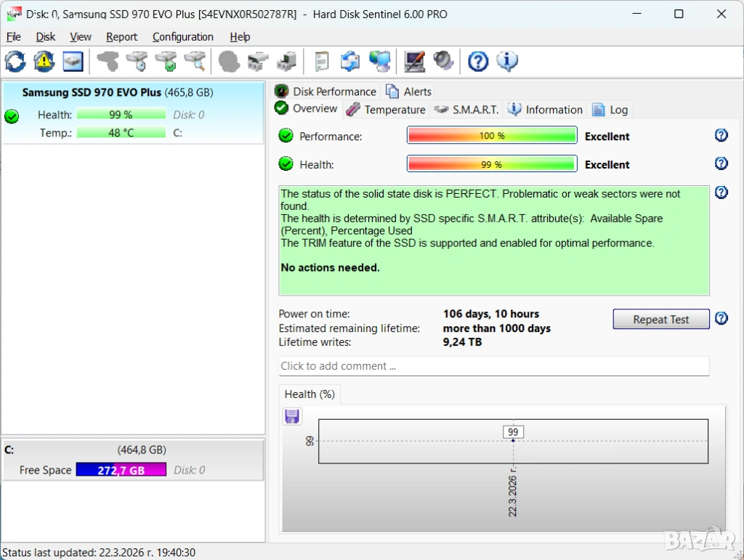Click help icon next to Performance row
This screenshot has height=560, width=744.
tap(721, 136)
